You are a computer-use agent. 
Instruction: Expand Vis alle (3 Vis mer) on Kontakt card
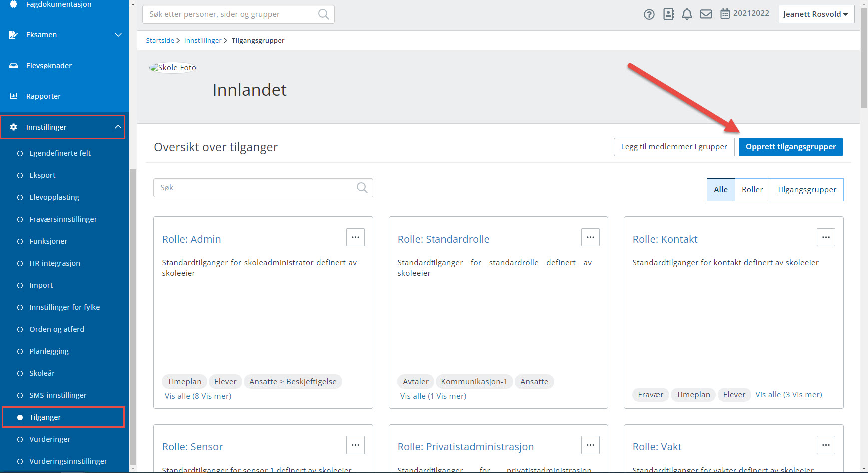pyautogui.click(x=789, y=394)
